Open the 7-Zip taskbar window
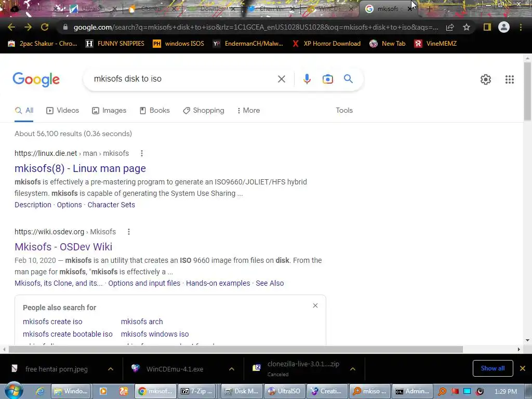The image size is (532, 399). click(x=198, y=391)
